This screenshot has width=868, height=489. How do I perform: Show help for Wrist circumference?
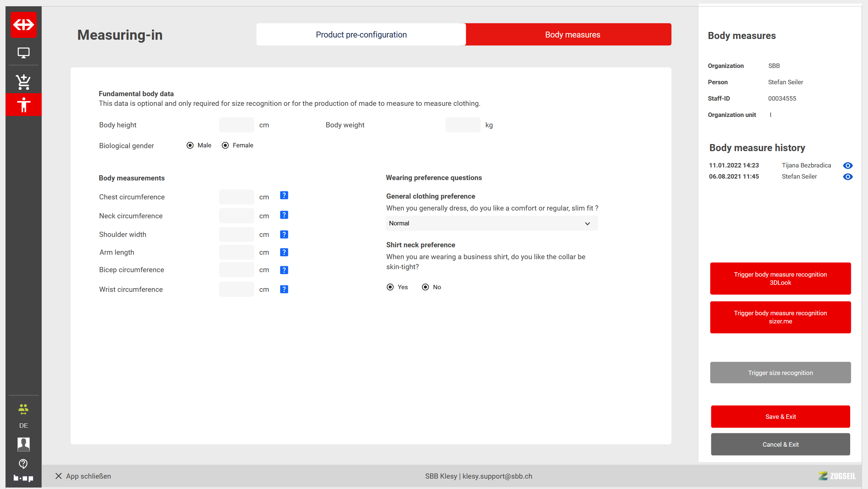click(284, 289)
